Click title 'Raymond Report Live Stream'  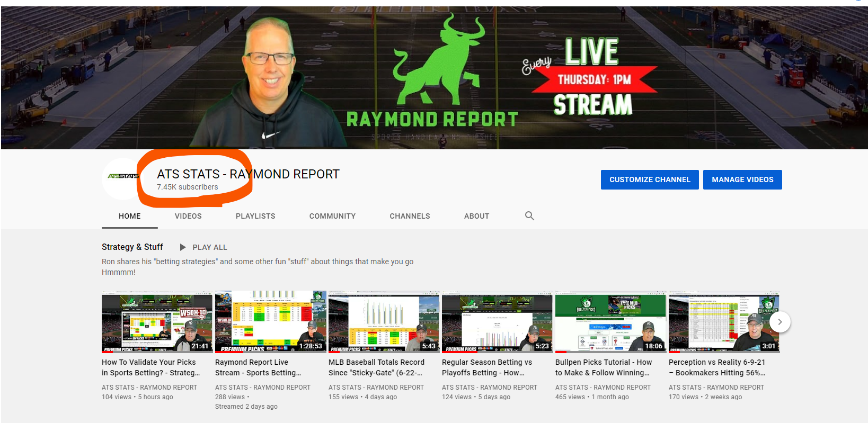point(258,367)
